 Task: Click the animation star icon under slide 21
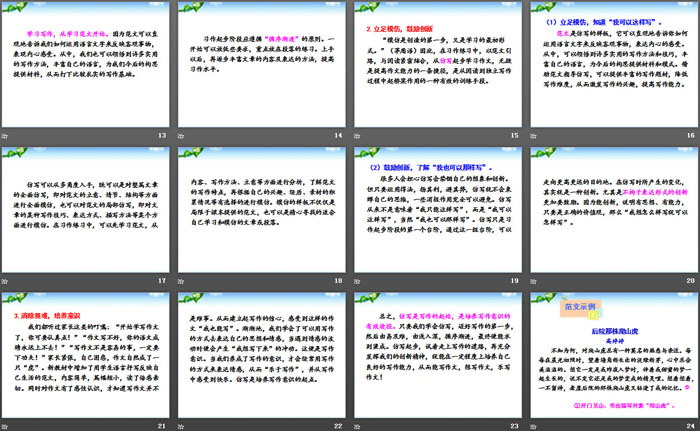coord(6,425)
